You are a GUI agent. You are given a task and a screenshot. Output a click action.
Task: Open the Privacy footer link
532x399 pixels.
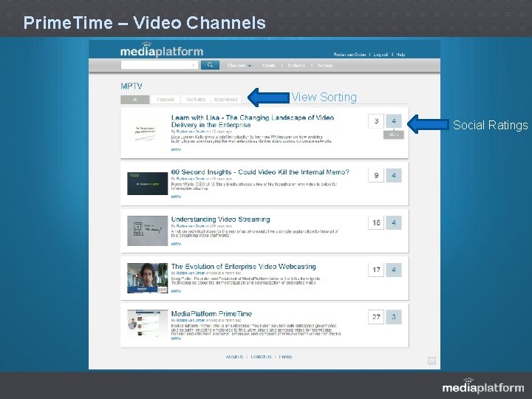[x=285, y=357]
